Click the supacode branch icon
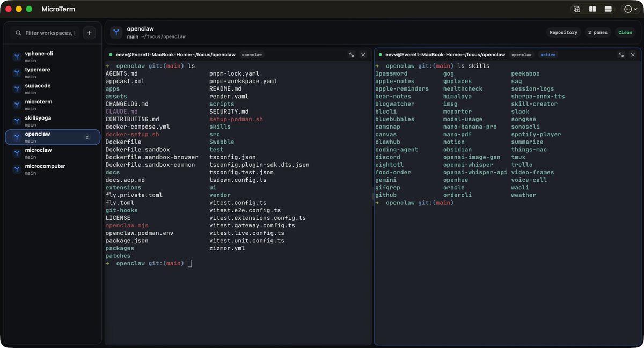 point(17,89)
